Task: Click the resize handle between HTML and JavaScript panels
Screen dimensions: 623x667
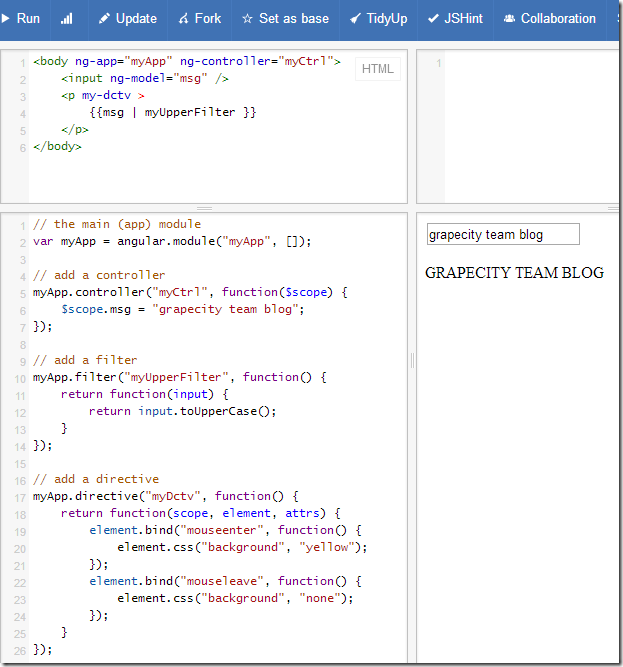Action: coord(204,208)
